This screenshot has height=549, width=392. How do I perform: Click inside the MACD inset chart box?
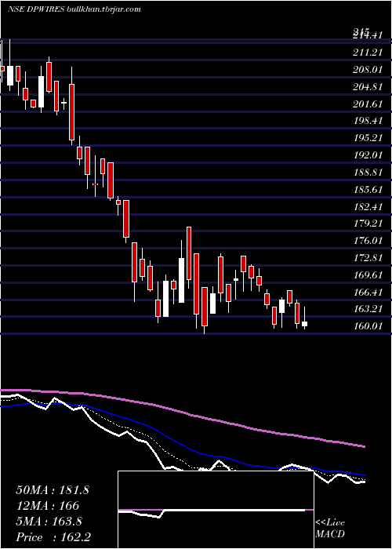coord(216,510)
